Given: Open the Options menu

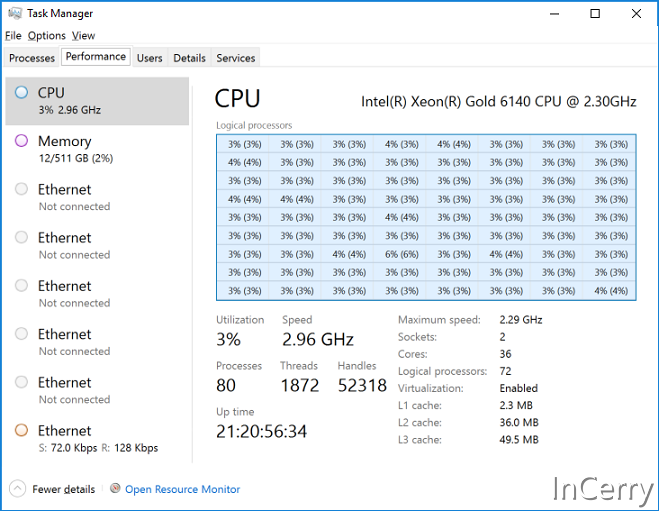Looking at the screenshot, I should click(46, 36).
